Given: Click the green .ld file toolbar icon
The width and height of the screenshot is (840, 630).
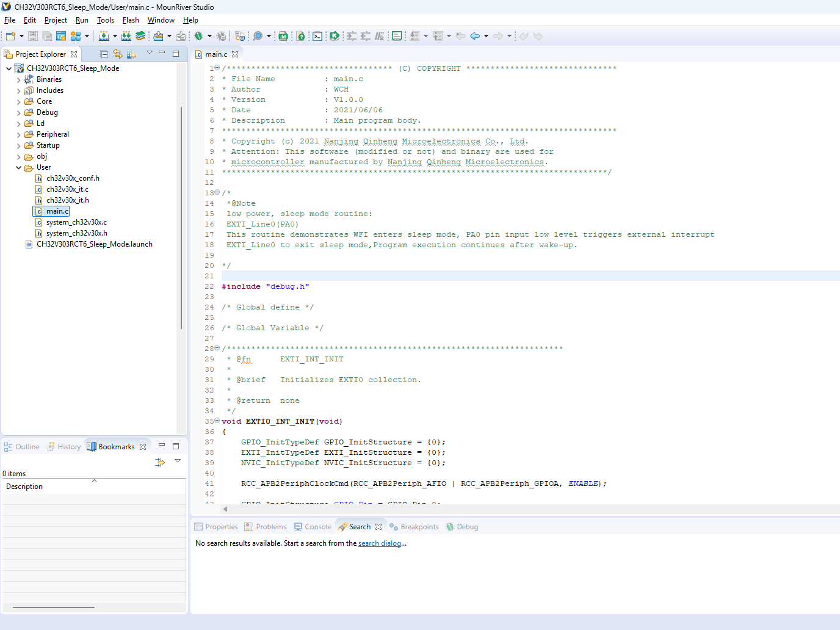Looking at the screenshot, I should (x=283, y=36).
